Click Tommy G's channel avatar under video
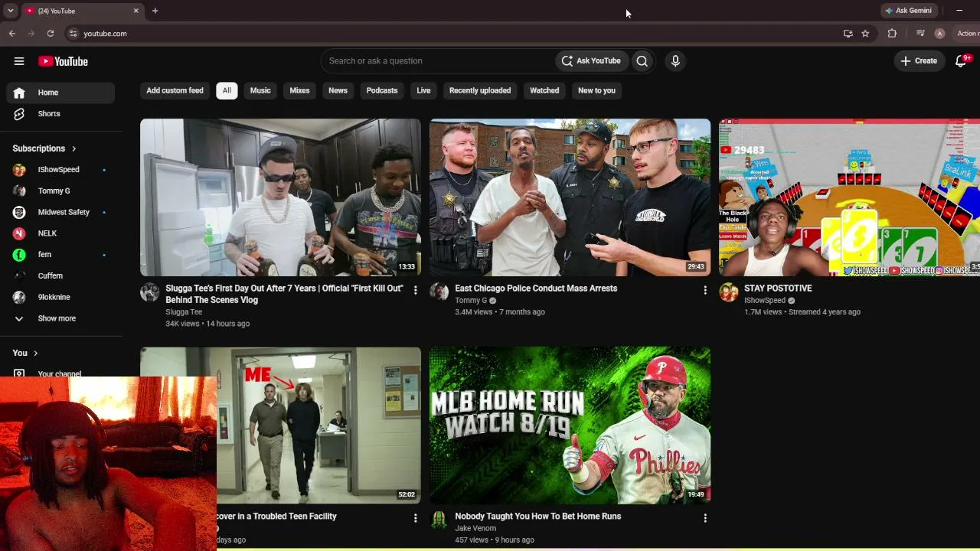The image size is (980, 551). (439, 292)
